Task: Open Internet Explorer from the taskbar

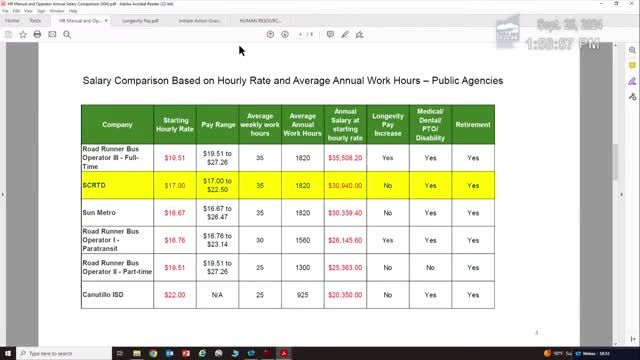Action: [x=202, y=353]
